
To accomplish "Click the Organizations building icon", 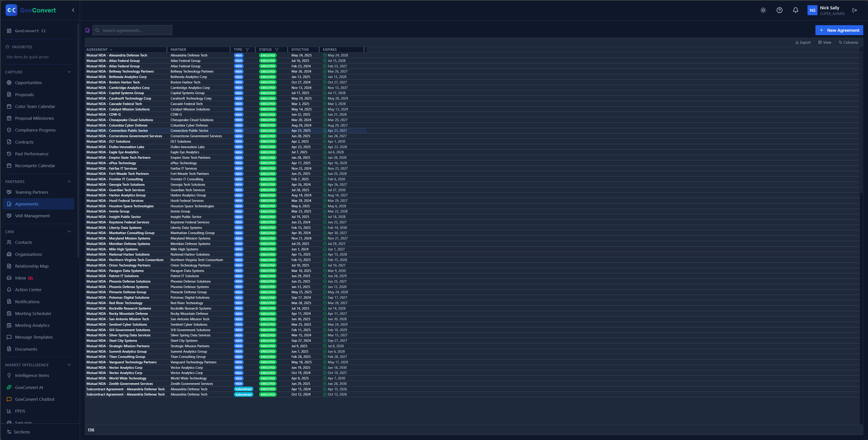I will (x=9, y=254).
